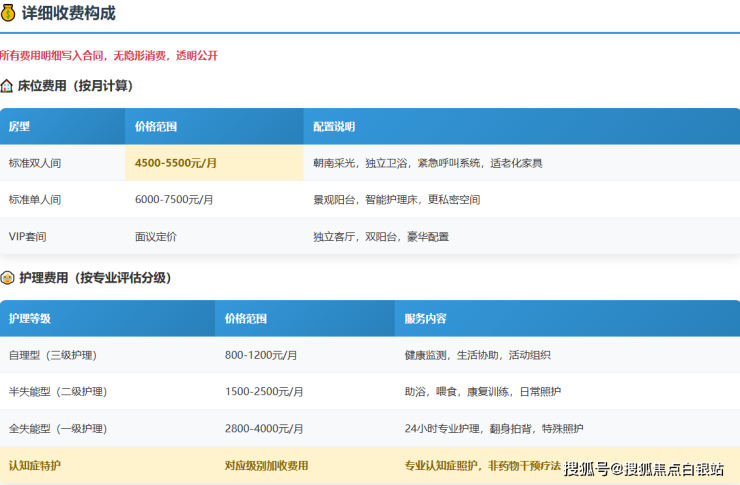Click the house icon beside 床位费用
This screenshot has height=485, width=740.
point(7,87)
